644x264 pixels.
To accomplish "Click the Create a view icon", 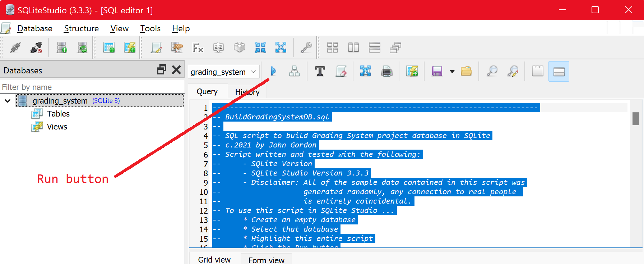I will point(129,47).
